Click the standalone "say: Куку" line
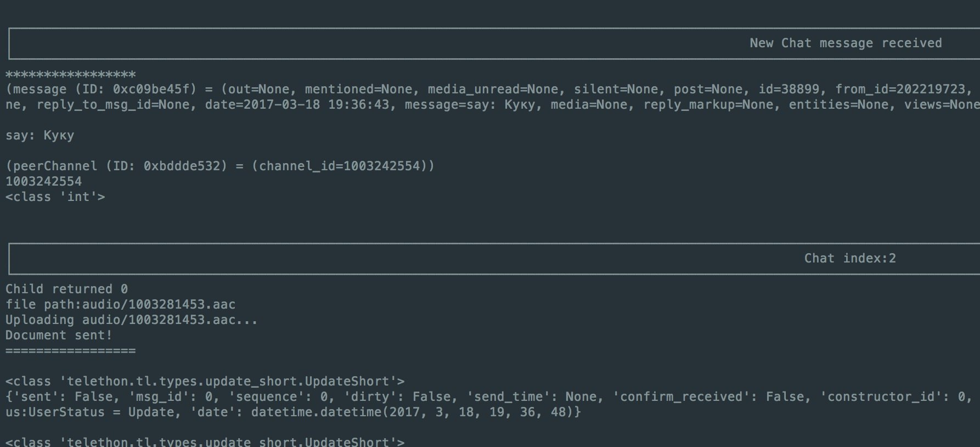The image size is (980, 447). pos(40,136)
